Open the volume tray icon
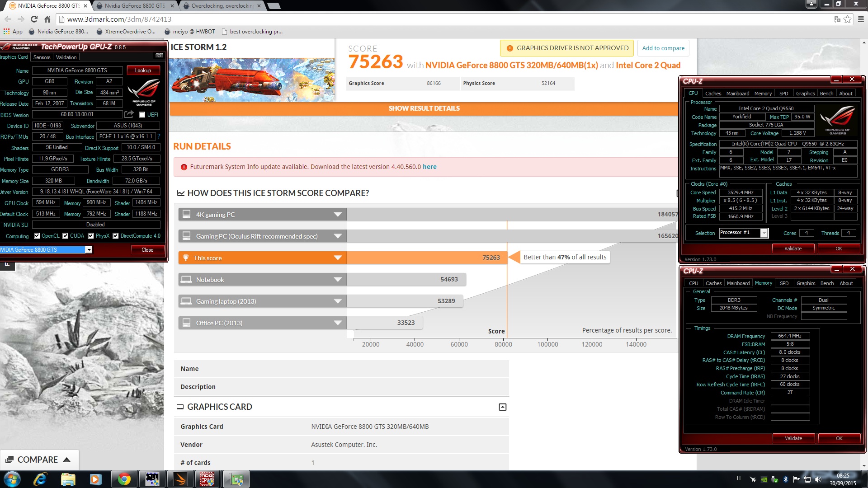The width and height of the screenshot is (868, 488). 818,479
